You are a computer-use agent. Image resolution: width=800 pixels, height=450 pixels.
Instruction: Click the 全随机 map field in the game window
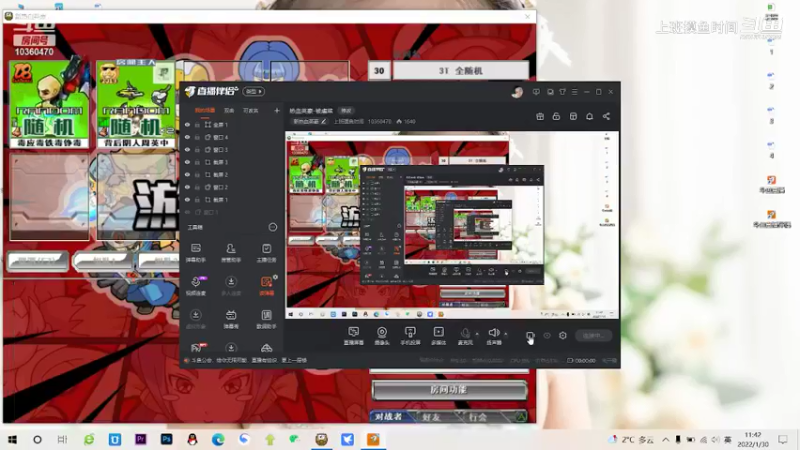click(461, 70)
